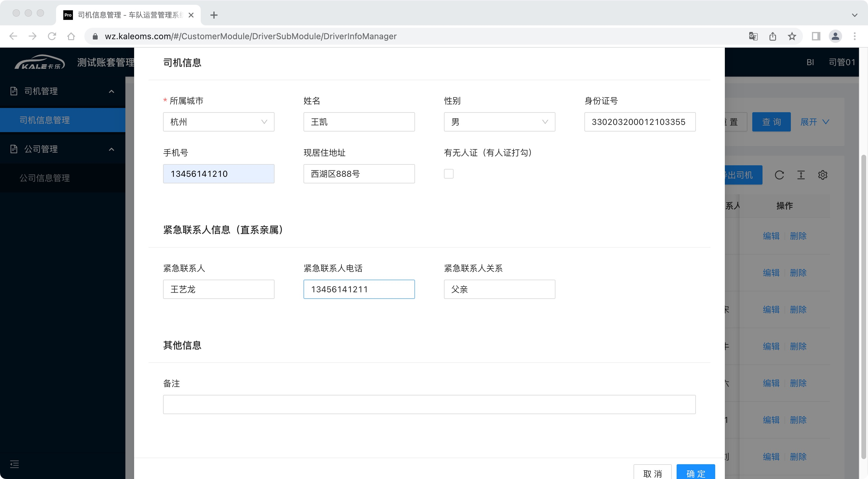Click the 司机管理 document icon
The height and width of the screenshot is (479, 868).
tap(14, 91)
